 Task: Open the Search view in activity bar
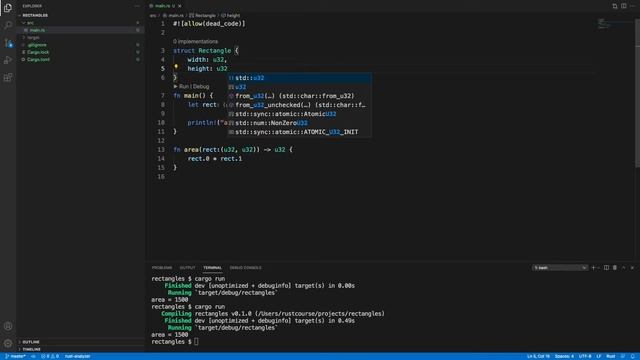(8, 25)
